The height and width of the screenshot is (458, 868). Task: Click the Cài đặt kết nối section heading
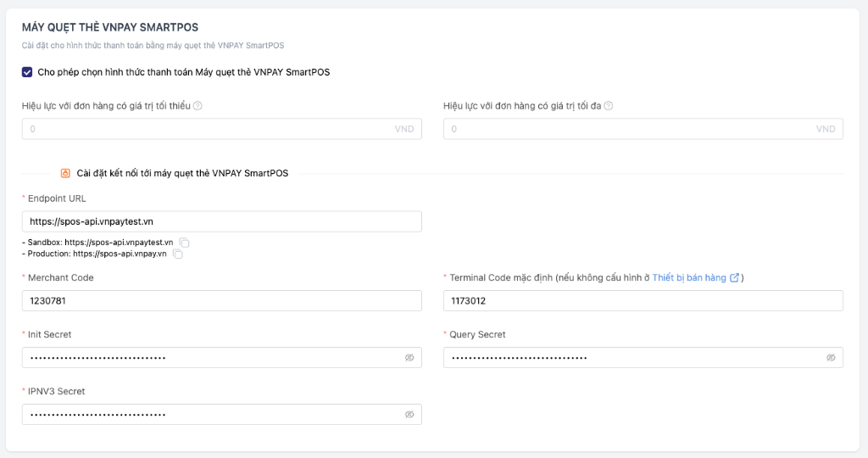point(182,173)
